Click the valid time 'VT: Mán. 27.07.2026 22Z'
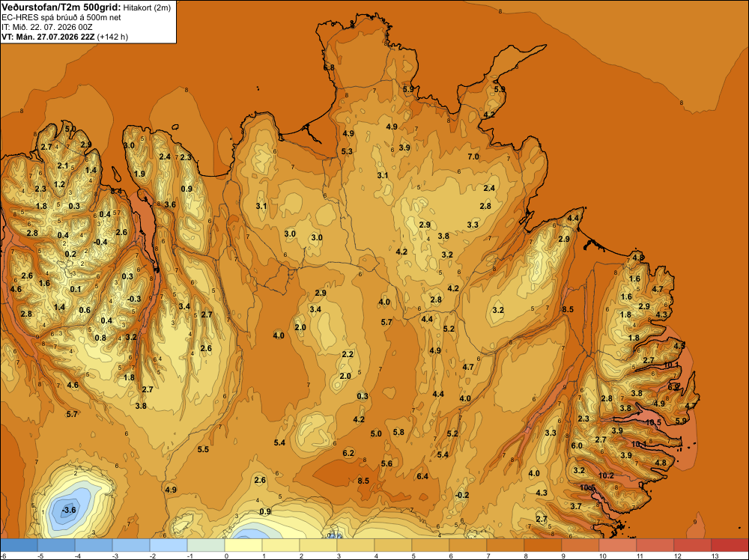 48,37
